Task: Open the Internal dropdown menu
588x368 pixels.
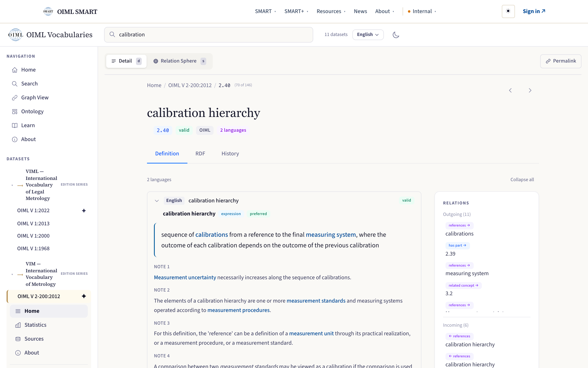Action: [x=422, y=11]
